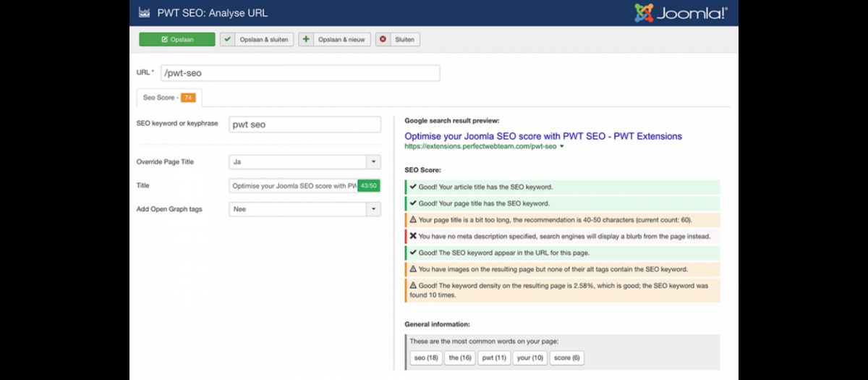Click the small arrow beside the preview URL

[x=562, y=147]
